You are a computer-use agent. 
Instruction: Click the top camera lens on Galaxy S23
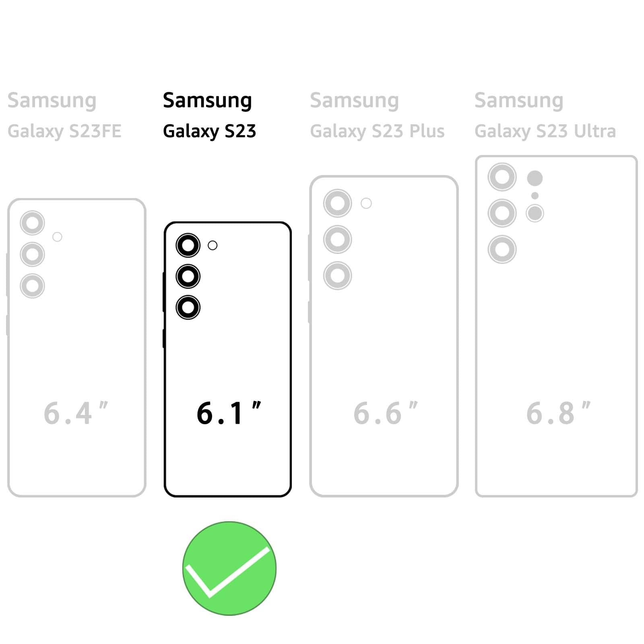pyautogui.click(x=188, y=245)
